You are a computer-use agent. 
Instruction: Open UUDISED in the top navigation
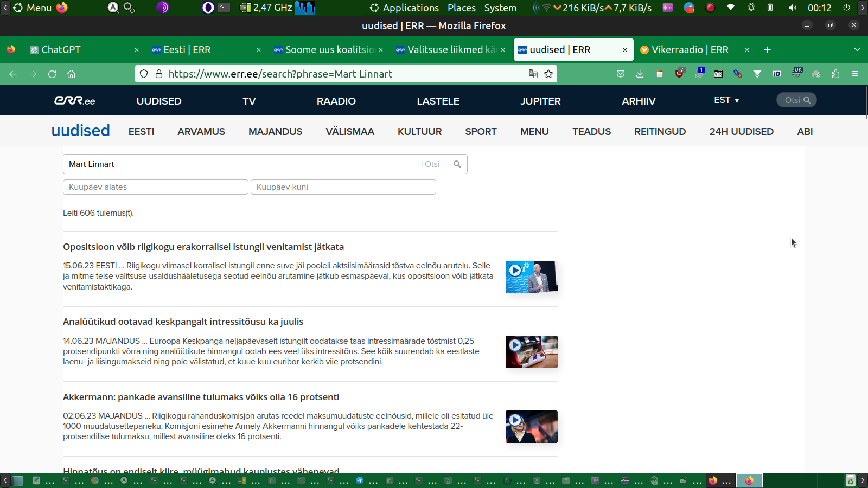coord(159,101)
